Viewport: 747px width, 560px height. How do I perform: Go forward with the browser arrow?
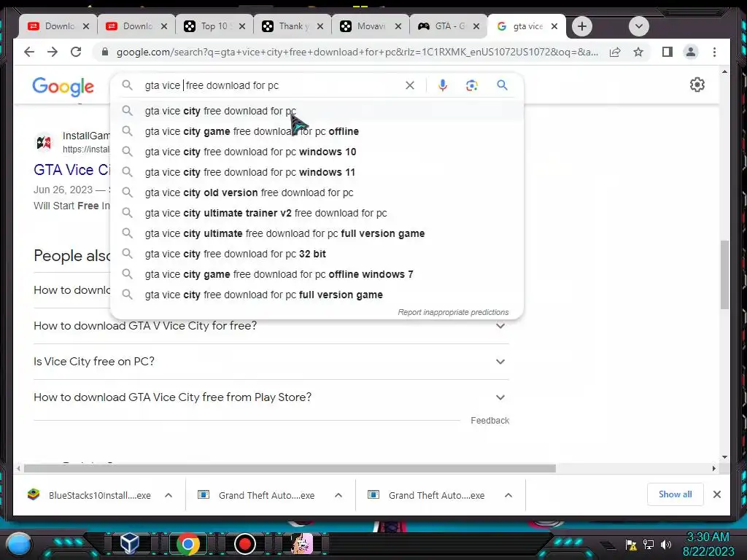(x=53, y=52)
